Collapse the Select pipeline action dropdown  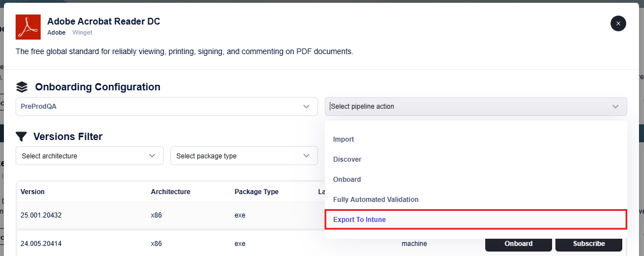click(615, 107)
